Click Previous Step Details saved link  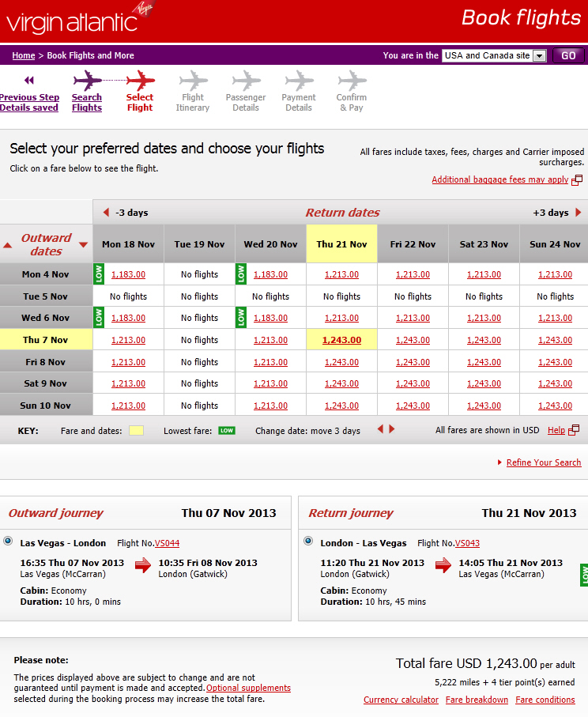click(x=29, y=103)
